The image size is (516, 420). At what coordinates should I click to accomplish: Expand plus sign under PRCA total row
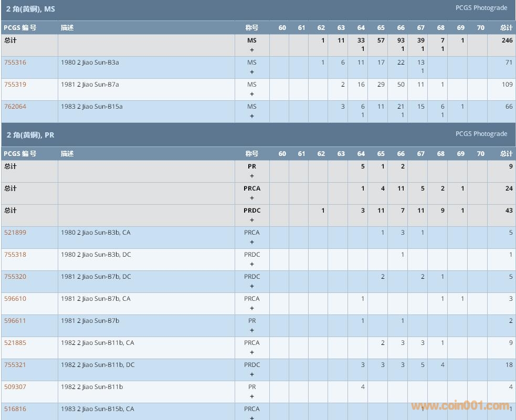coord(252,198)
